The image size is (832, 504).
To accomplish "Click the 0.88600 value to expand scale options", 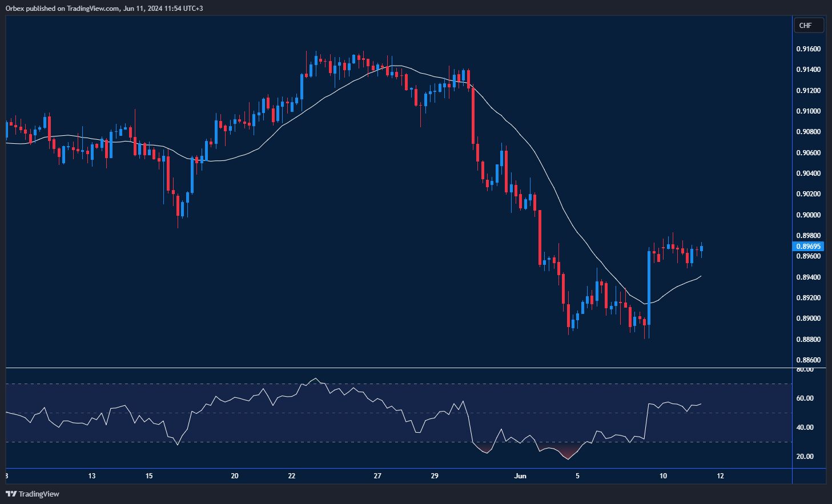I will pyautogui.click(x=809, y=360).
